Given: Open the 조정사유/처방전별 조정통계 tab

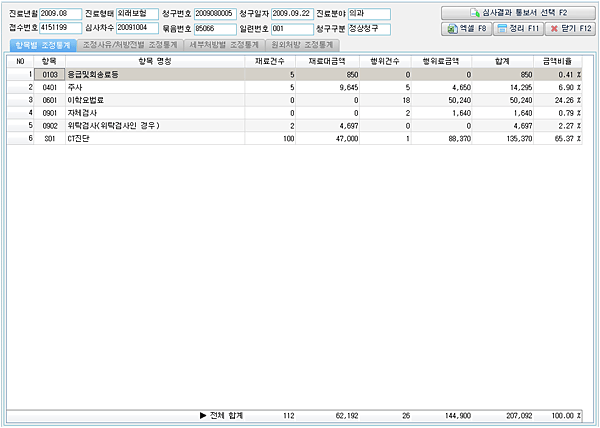Looking at the screenshot, I should click(130, 45).
